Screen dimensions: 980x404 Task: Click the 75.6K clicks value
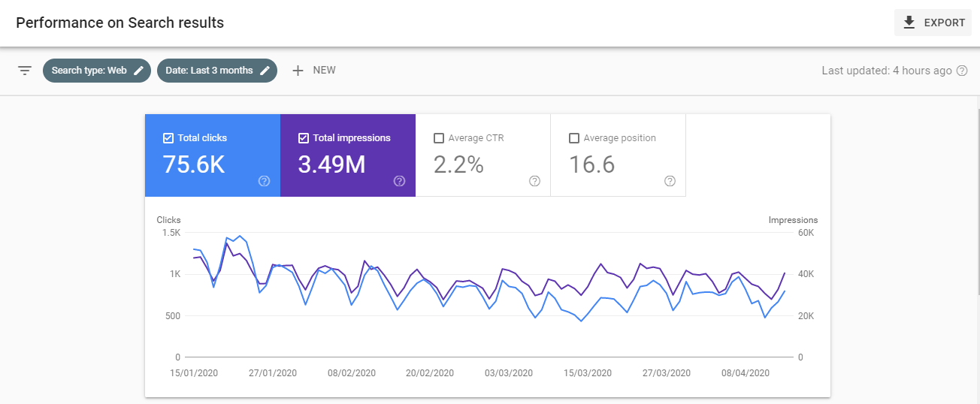click(194, 164)
